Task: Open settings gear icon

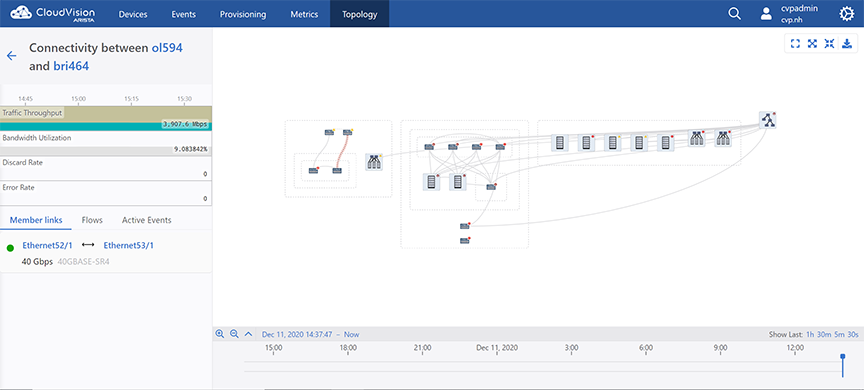Action: pos(846,14)
